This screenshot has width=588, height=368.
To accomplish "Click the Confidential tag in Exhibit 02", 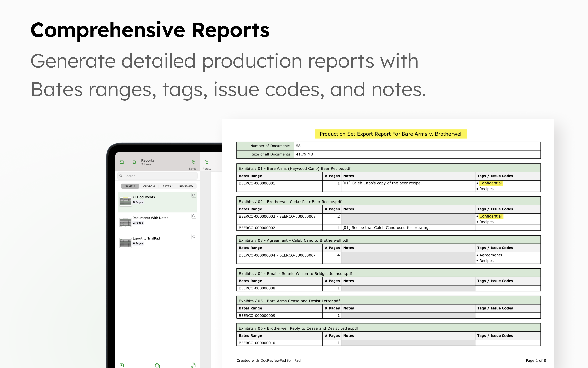I will (490, 216).
